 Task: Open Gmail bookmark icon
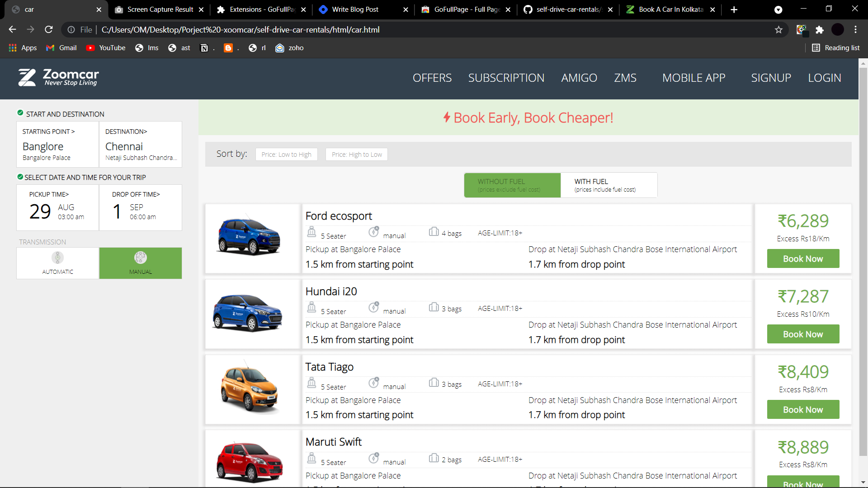point(50,48)
